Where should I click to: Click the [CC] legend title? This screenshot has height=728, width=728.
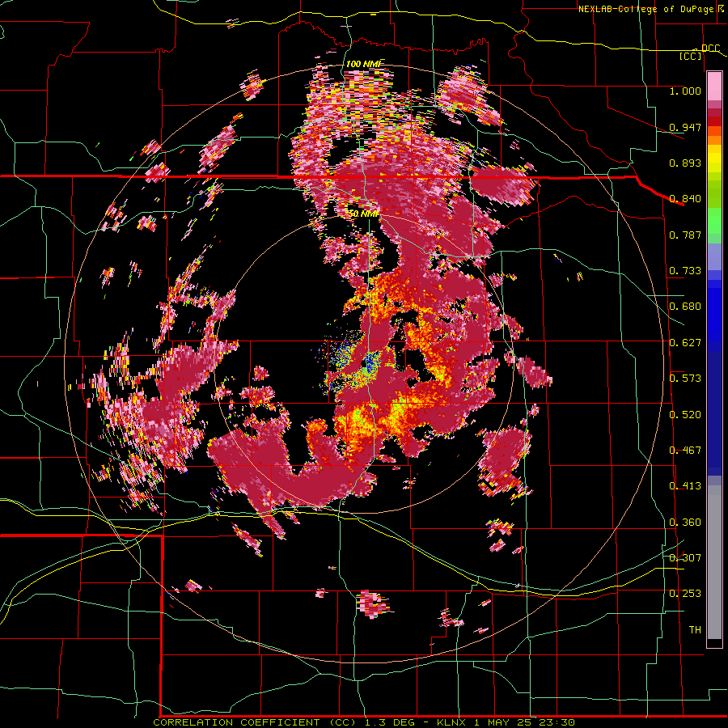[x=691, y=56]
